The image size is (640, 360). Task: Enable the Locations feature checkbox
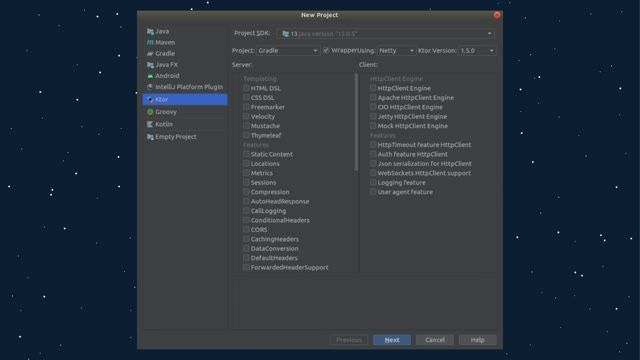click(x=246, y=163)
